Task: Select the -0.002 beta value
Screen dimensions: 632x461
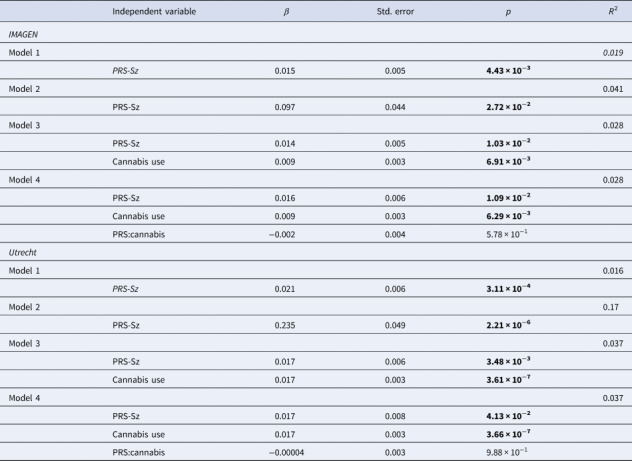Action: (282, 235)
